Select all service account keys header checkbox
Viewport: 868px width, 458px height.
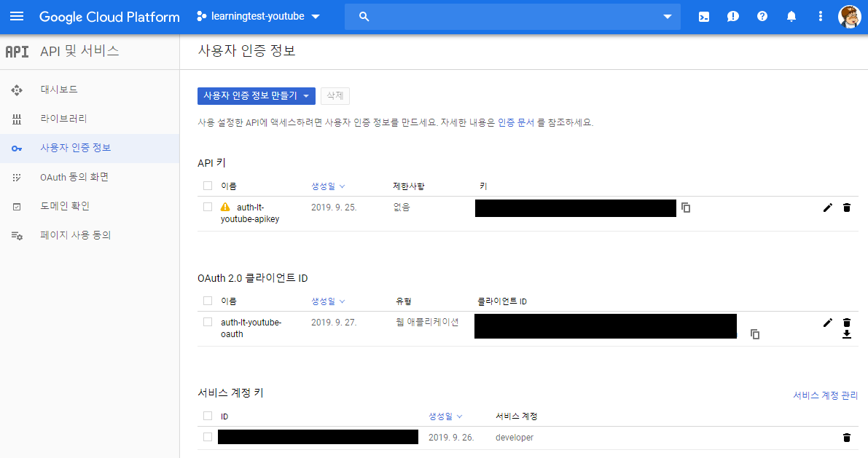tap(208, 416)
